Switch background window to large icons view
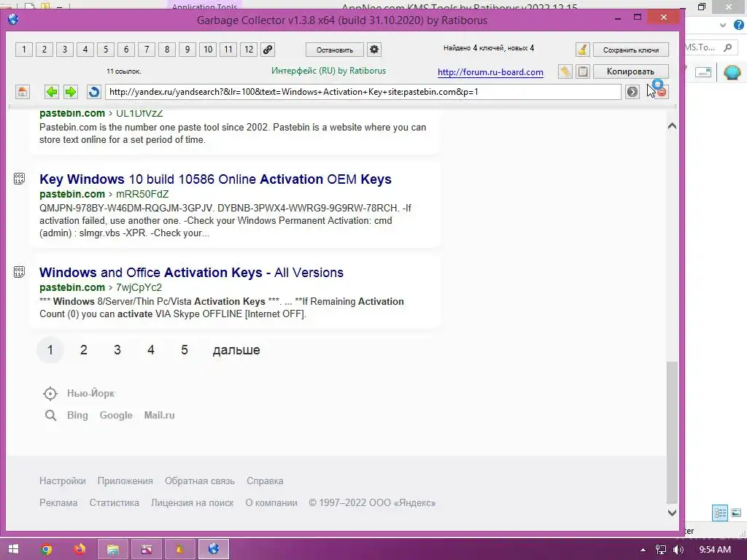747x560 pixels. (x=736, y=513)
